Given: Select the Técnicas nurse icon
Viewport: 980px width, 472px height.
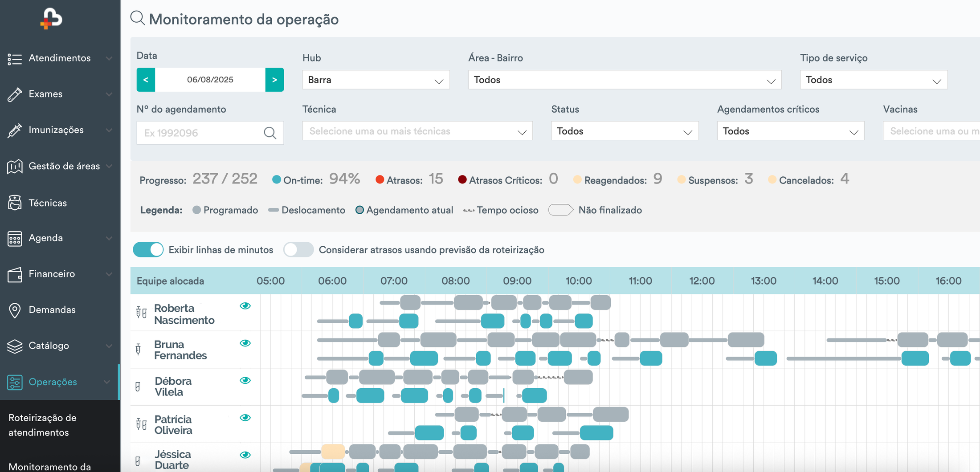Looking at the screenshot, I should [15, 203].
